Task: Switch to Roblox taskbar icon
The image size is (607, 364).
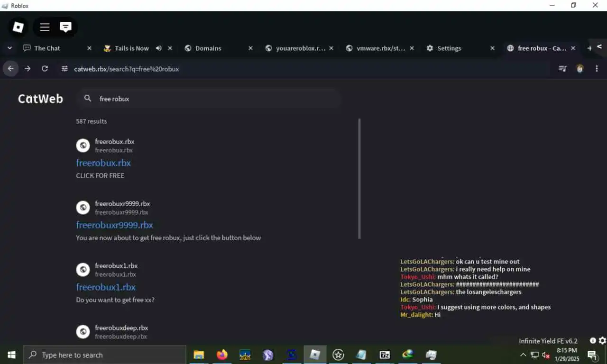Action: pyautogui.click(x=315, y=355)
